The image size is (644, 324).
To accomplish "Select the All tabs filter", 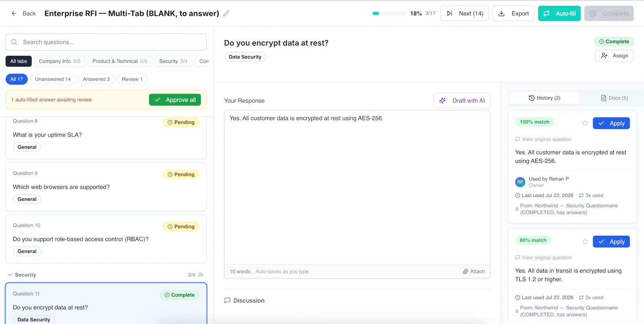I will pyautogui.click(x=19, y=61).
